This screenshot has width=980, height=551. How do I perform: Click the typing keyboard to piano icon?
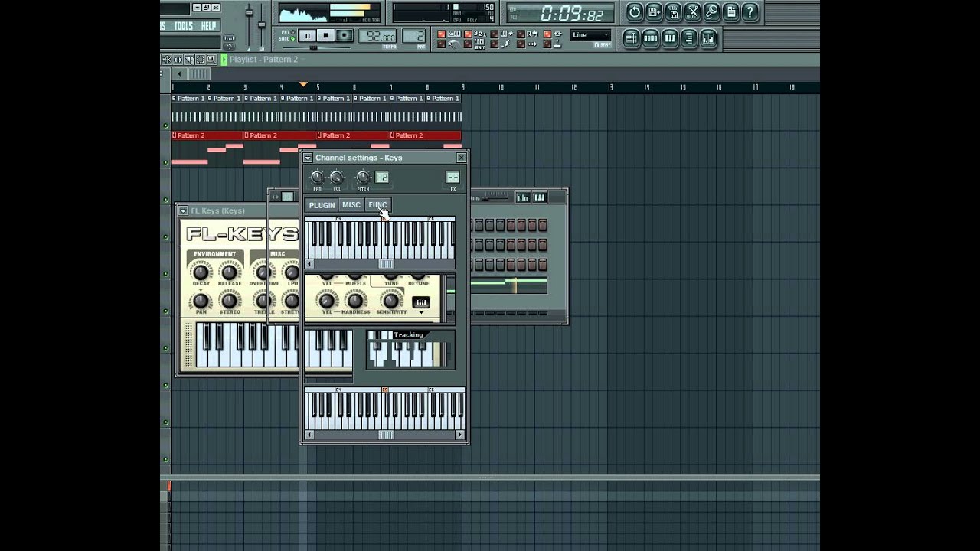pos(454,34)
